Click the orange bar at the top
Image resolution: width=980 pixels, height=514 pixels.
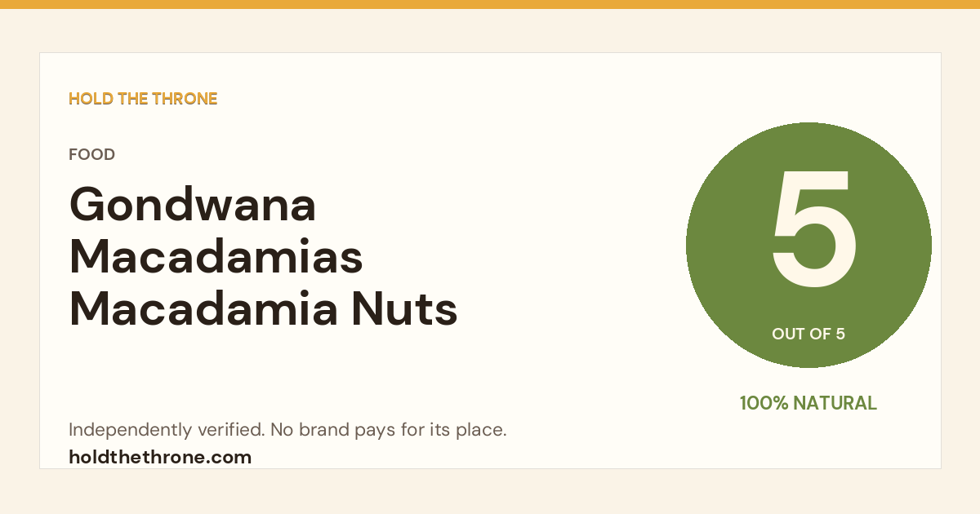coord(490,4)
